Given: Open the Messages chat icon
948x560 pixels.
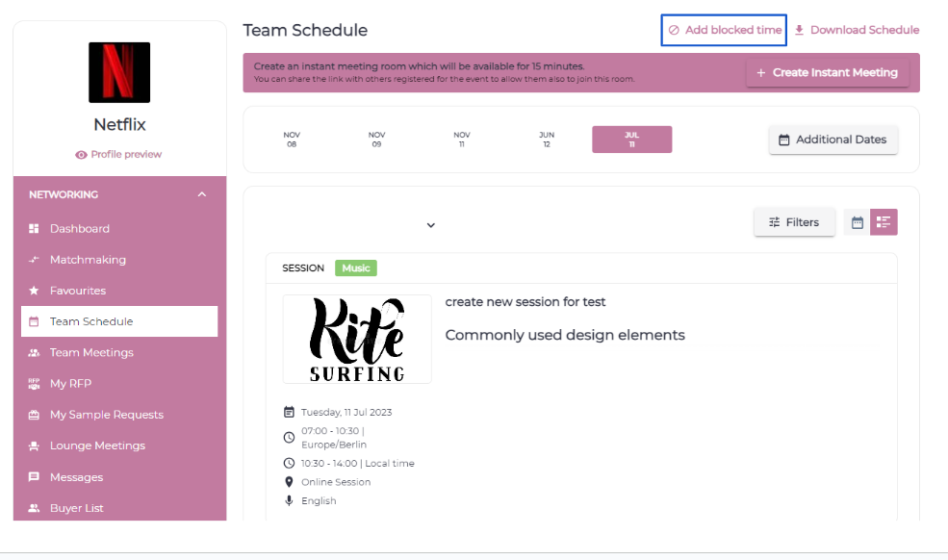Looking at the screenshot, I should pos(34,477).
